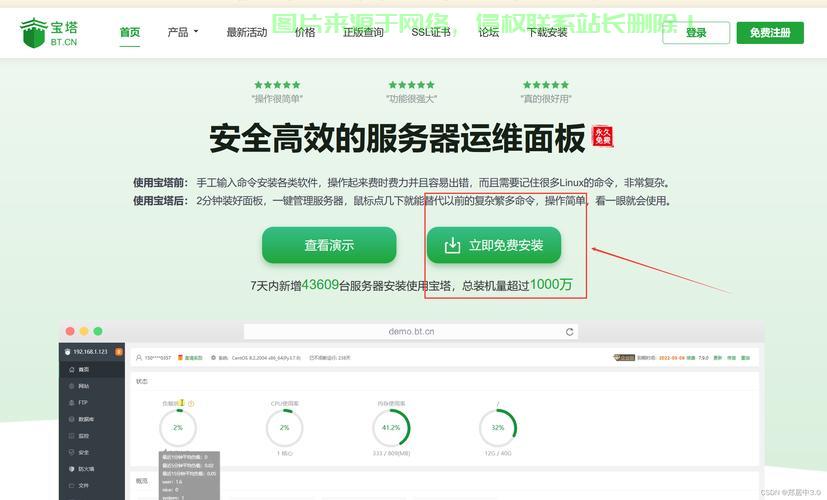Click the 防火墙 sidebar icon

point(70,468)
